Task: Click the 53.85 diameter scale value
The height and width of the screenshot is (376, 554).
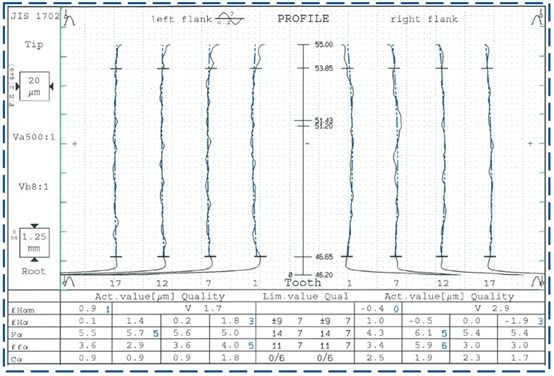Action: [x=324, y=68]
